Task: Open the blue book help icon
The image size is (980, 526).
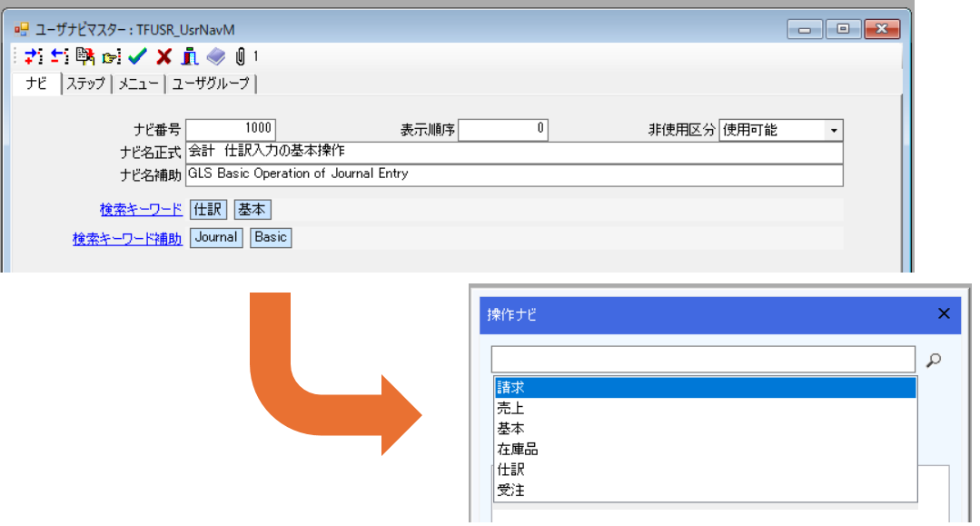Action: click(215, 57)
